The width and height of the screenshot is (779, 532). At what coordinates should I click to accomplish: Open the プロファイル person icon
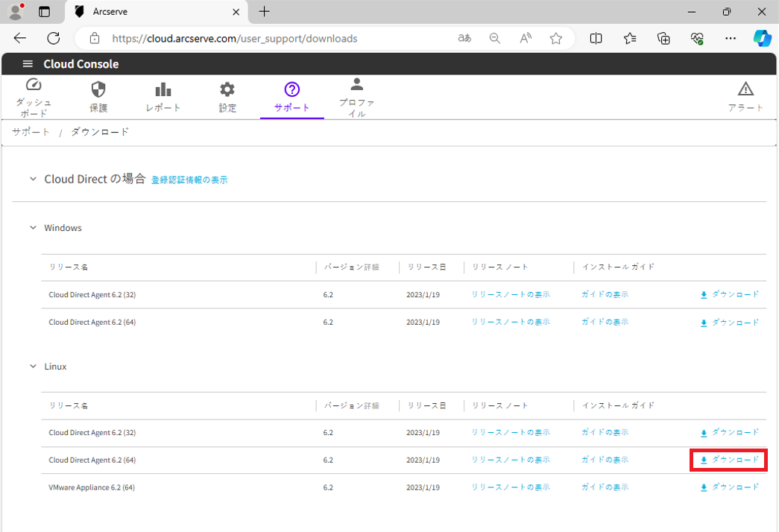[356, 85]
